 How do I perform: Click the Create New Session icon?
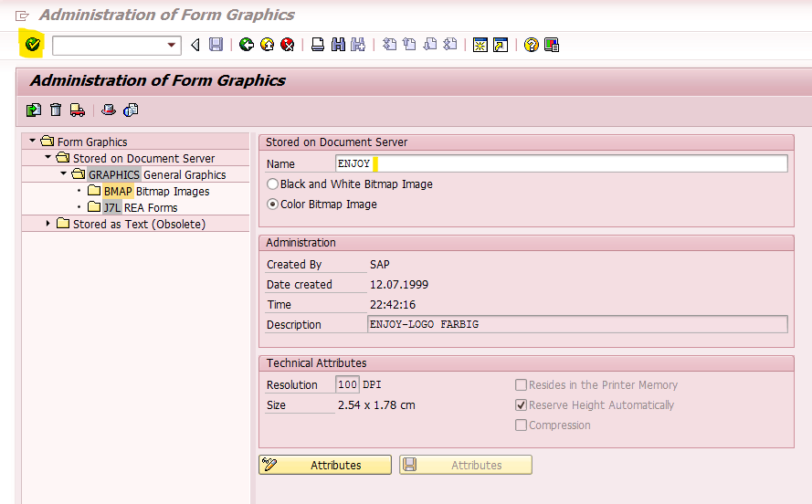click(480, 45)
